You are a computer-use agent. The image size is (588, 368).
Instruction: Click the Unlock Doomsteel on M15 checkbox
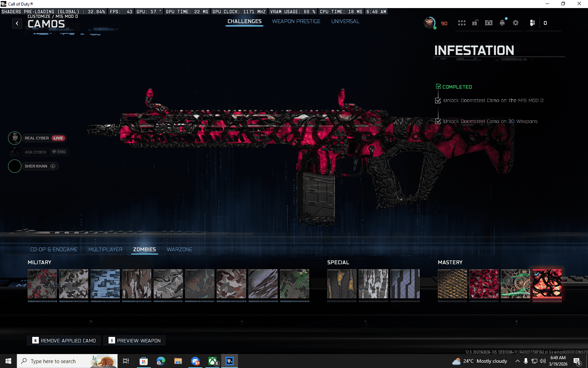438,101
